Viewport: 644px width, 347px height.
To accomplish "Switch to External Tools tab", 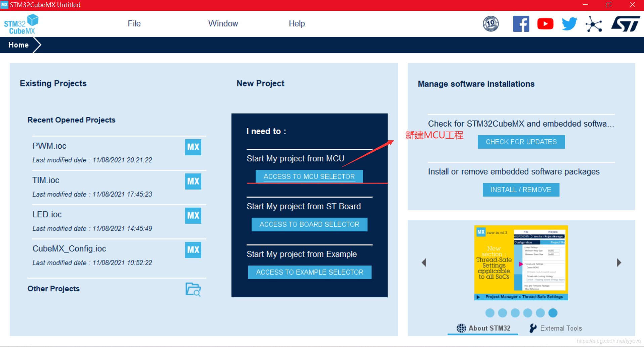I will coord(555,328).
